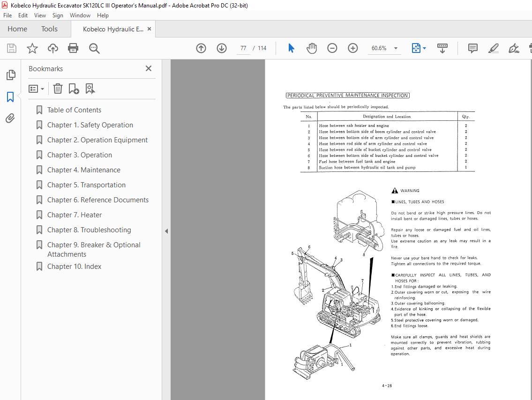Activate the Hand pan tool
The height and width of the screenshot is (400, 532).
(x=311, y=48)
